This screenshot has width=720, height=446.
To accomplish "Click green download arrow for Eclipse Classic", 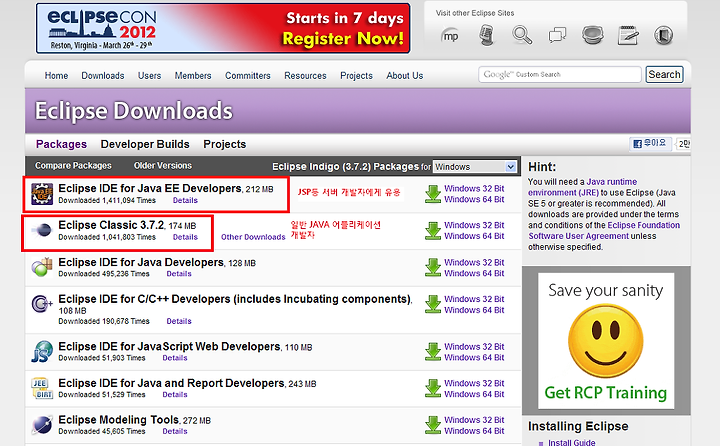I will [433, 231].
